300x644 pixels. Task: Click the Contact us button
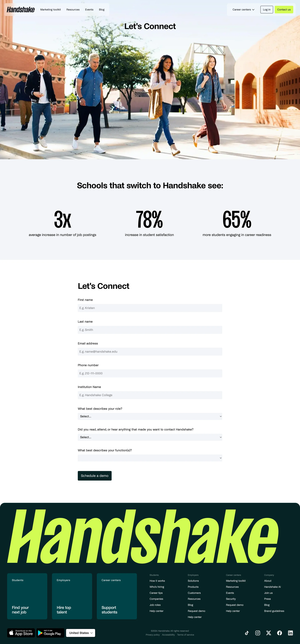(284, 10)
